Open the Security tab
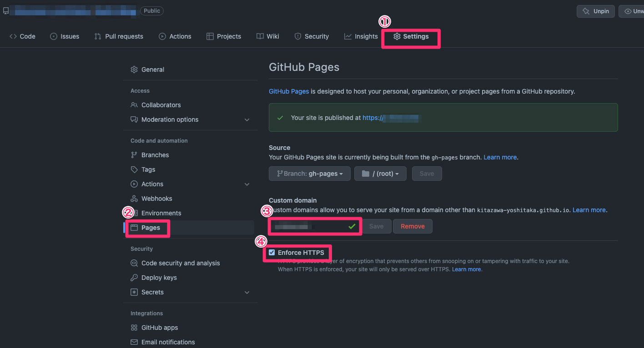Viewport: 644px width, 348px height. pyautogui.click(x=312, y=36)
